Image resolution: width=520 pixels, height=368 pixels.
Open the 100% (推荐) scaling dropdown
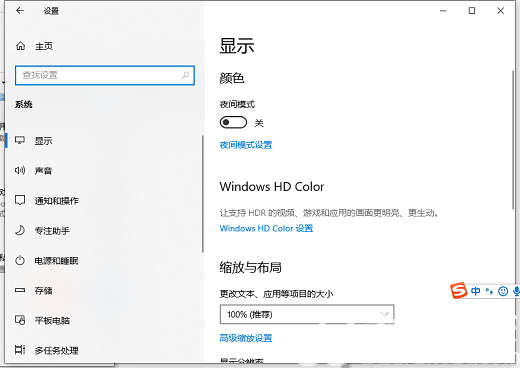[307, 314]
